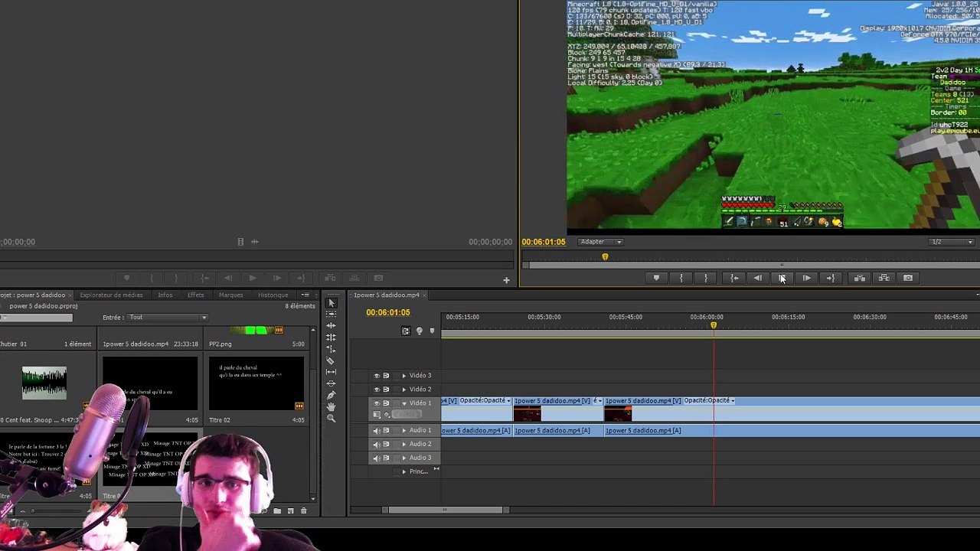Step forward one frame in Program monitor
This screenshot has width=980, height=551.
[x=806, y=279]
